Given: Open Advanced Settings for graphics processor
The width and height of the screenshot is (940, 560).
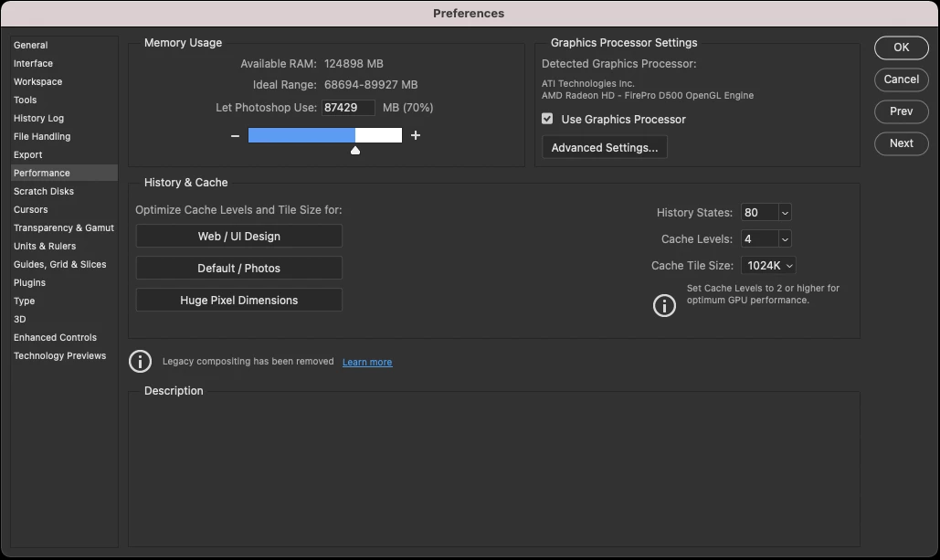Looking at the screenshot, I should click(x=605, y=147).
